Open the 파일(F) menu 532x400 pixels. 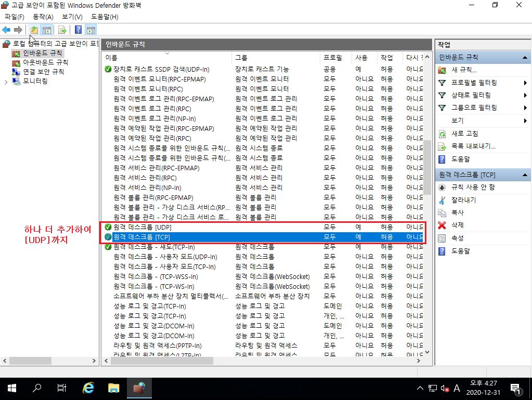(14, 17)
